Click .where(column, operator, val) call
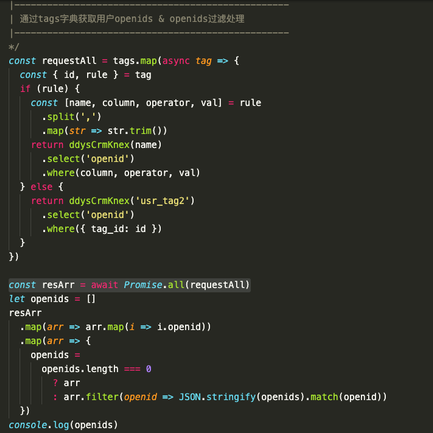The image size is (433, 433). coord(121,173)
